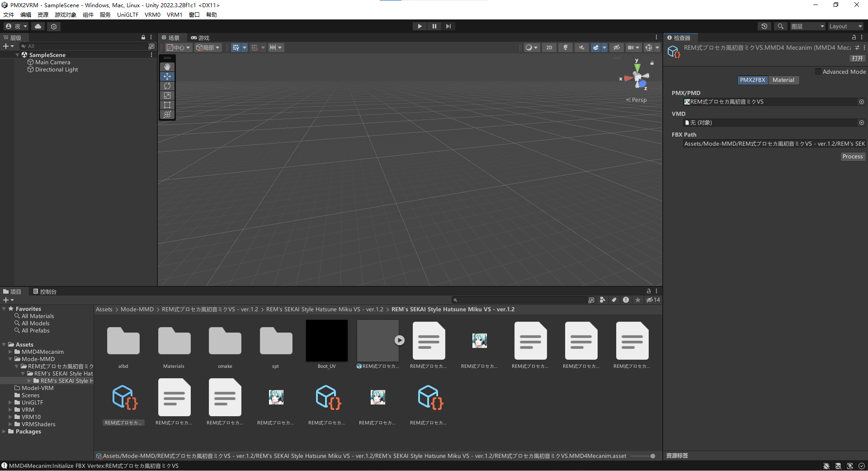Expand the VRMShaders folder
Image resolution: width=868 pixels, height=471 pixels.
point(10,424)
